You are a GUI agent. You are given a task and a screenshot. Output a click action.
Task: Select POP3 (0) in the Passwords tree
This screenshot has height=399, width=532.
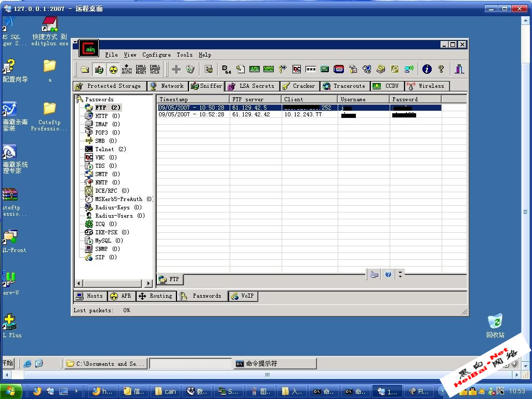pyautogui.click(x=107, y=132)
